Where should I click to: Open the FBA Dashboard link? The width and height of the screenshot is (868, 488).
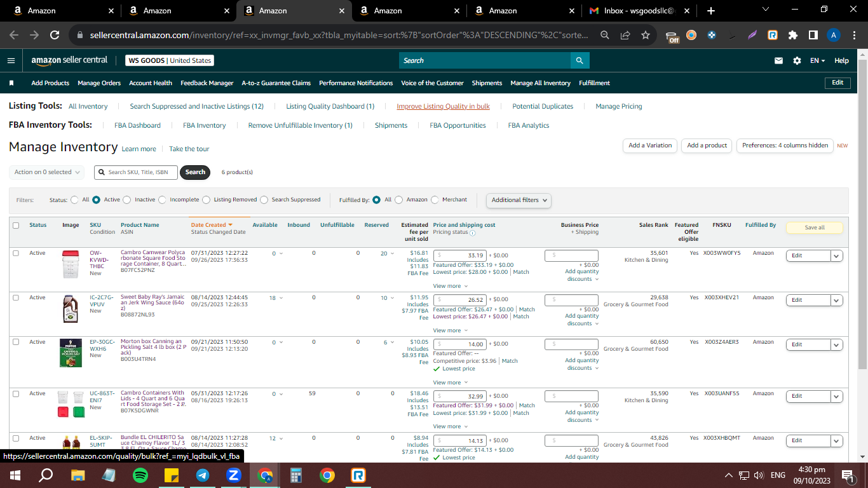click(137, 126)
